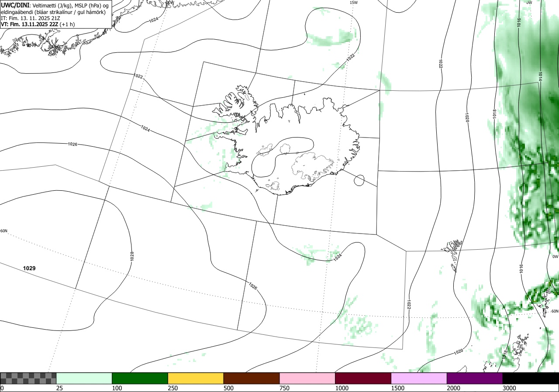Click legend scale value '2000'
The image size is (559, 392).
point(454,388)
